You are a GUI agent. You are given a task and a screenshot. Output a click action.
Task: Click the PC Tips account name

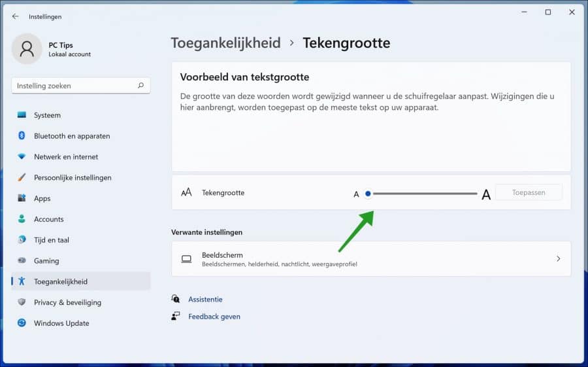pyautogui.click(x=61, y=45)
